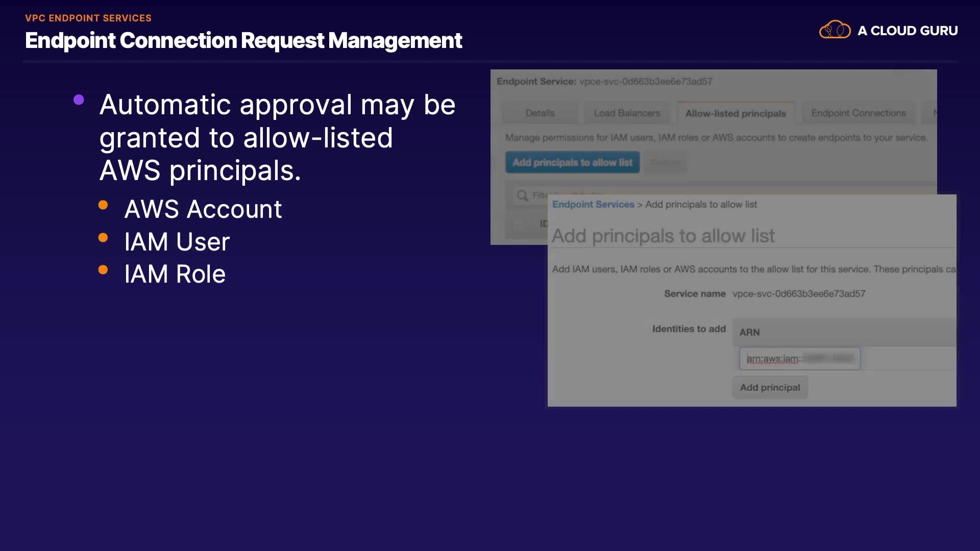Focus the ARN text input field
This screenshot has height=551, width=980.
(799, 359)
